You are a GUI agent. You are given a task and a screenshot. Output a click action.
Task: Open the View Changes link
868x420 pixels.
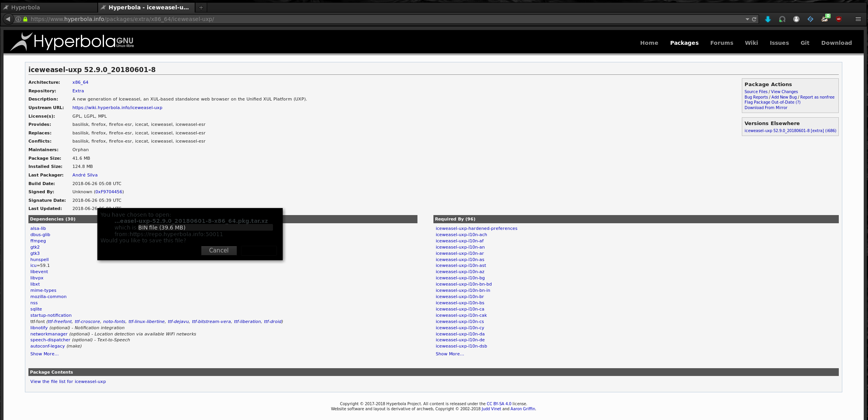pos(784,92)
